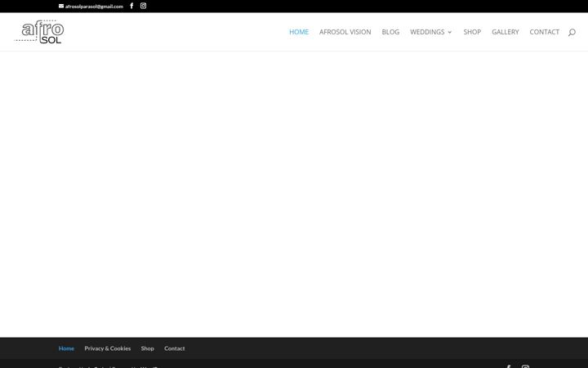Click the afro SOL logo

pyautogui.click(x=39, y=32)
